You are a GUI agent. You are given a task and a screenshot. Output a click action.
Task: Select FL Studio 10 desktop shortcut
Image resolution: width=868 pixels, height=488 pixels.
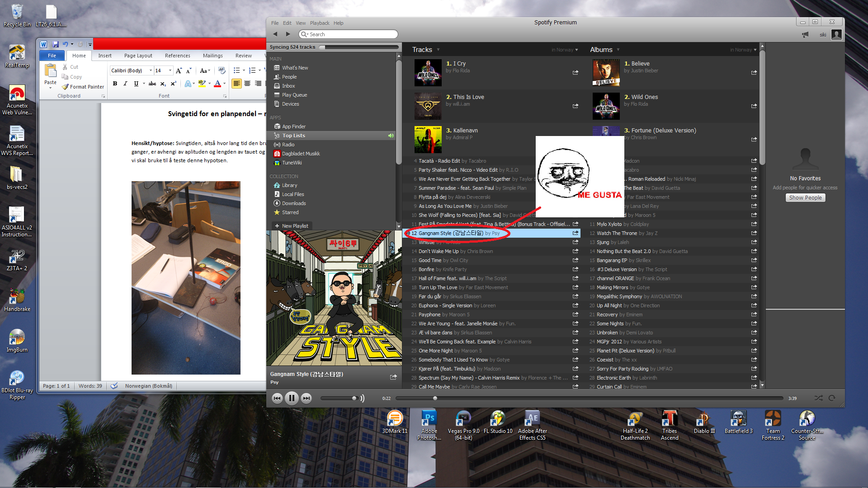498,422
